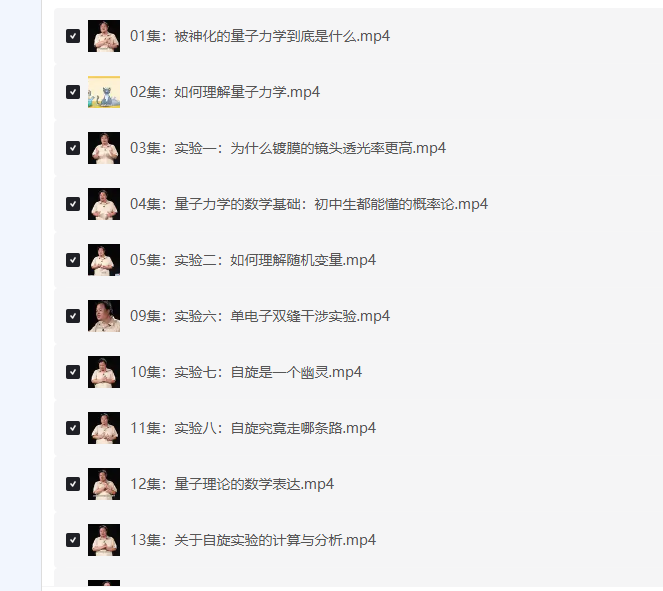Open 04集 初中生都能懂的概率论.mp4 file name
Image resolution: width=663 pixels, height=591 pixels.
point(309,204)
